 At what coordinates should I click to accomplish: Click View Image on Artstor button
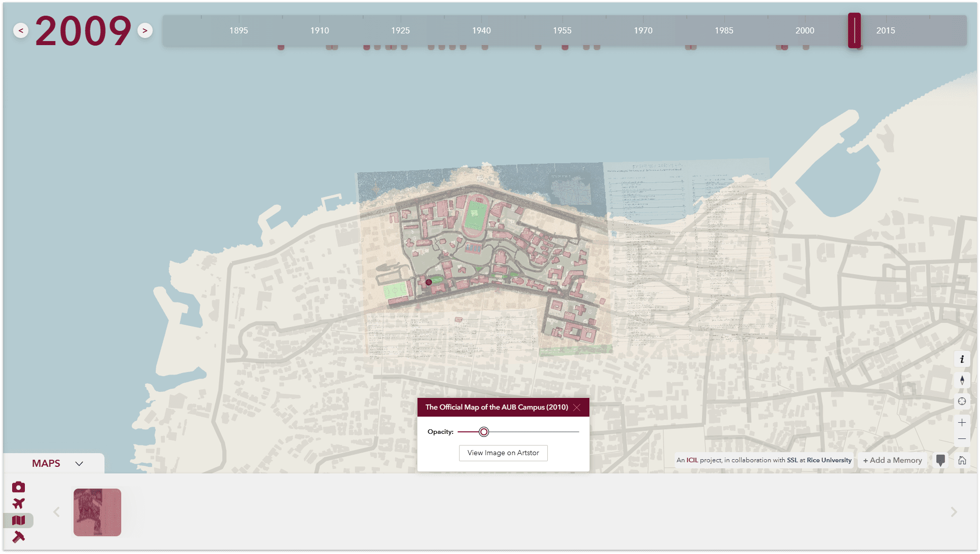pos(503,453)
